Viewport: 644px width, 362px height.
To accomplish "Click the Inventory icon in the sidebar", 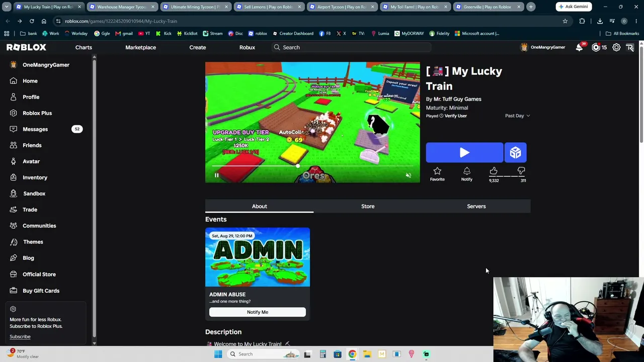I will coord(14,177).
